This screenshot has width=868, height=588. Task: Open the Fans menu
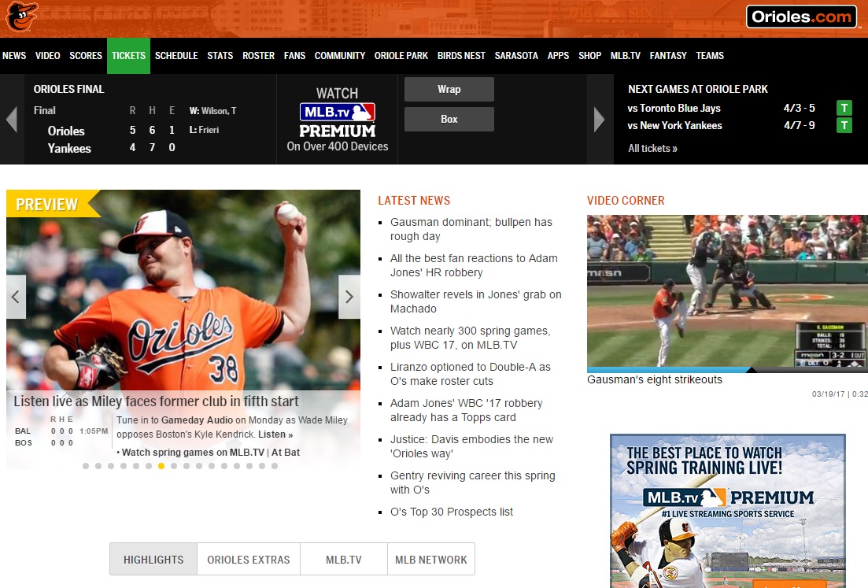pyautogui.click(x=294, y=55)
